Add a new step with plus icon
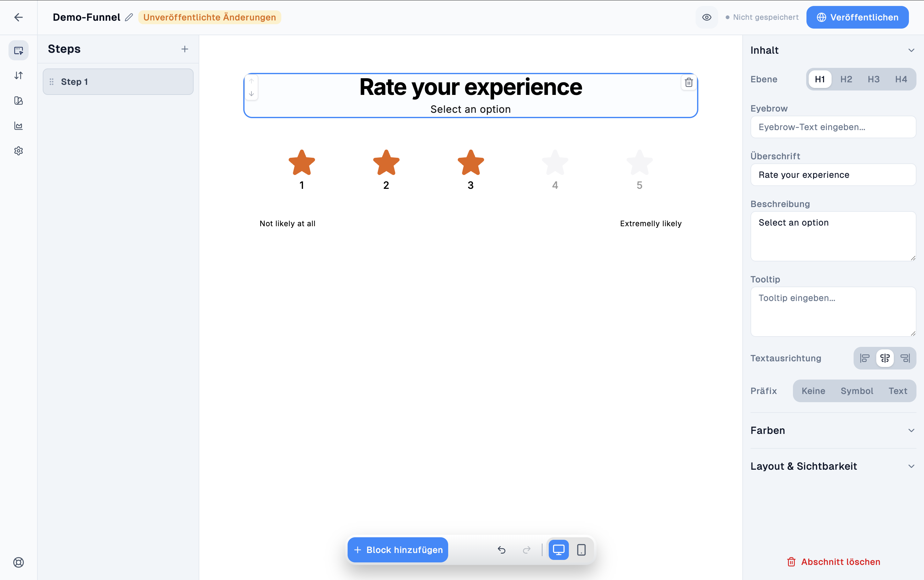Image resolution: width=924 pixels, height=580 pixels. pyautogui.click(x=184, y=49)
